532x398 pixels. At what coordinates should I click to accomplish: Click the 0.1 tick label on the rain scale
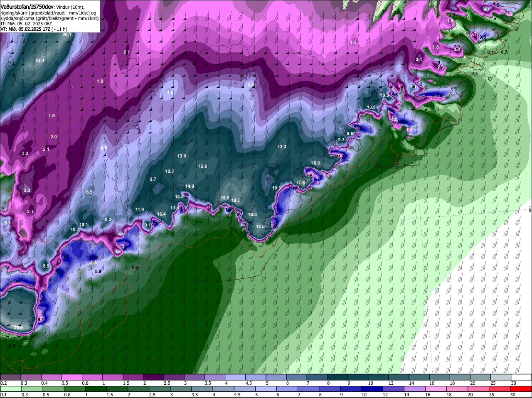(4, 395)
